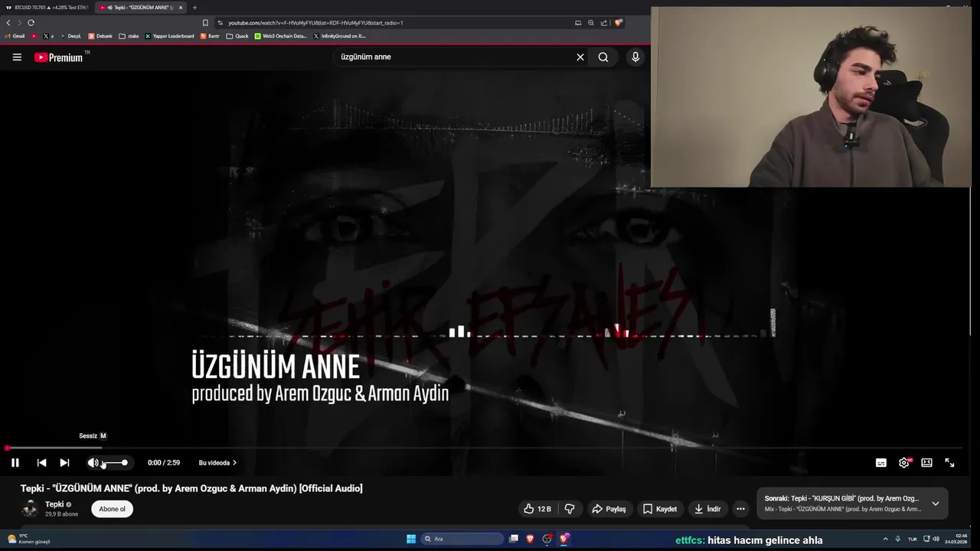Open a new browser tab

pos(195,8)
